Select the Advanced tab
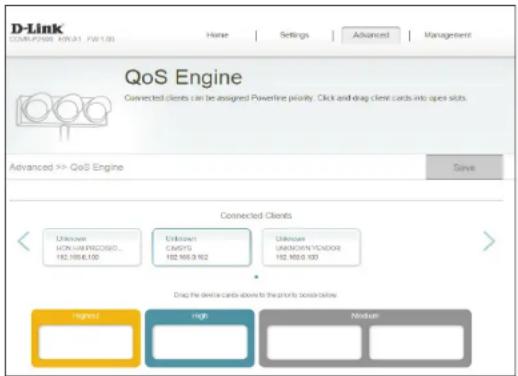This screenshot has height=376, width=518. [x=371, y=35]
